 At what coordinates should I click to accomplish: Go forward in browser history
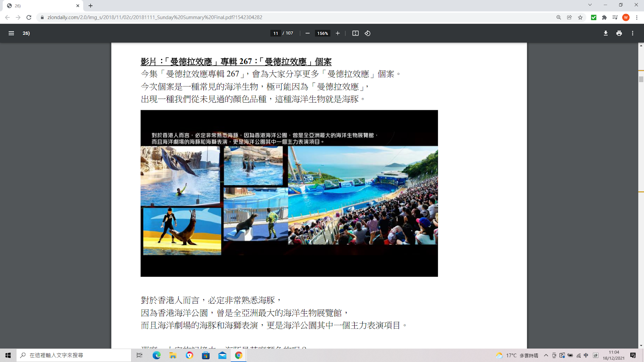18,17
